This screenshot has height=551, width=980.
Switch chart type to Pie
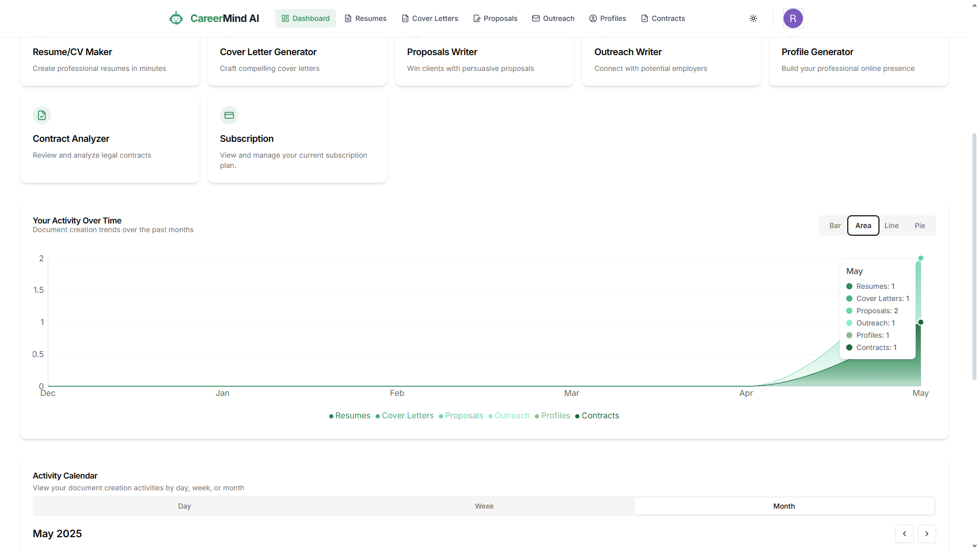point(919,226)
